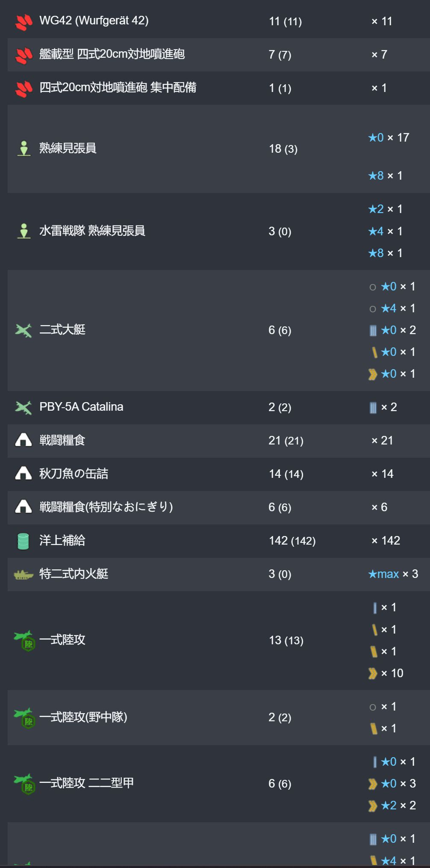Click the green drum icon for 洋上補給

[x=23, y=541]
